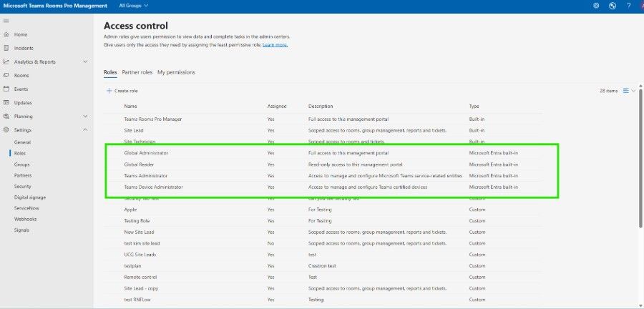Open the Teams Device Administrator role

(153, 187)
